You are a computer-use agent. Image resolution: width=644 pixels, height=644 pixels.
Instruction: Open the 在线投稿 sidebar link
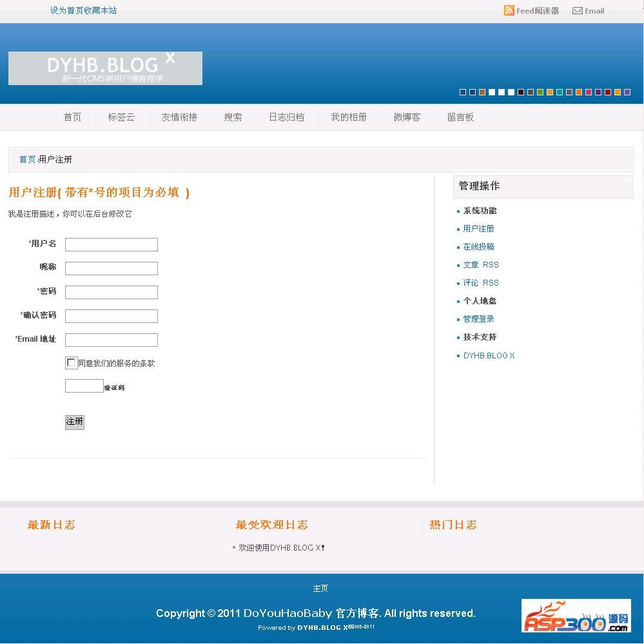click(x=478, y=247)
